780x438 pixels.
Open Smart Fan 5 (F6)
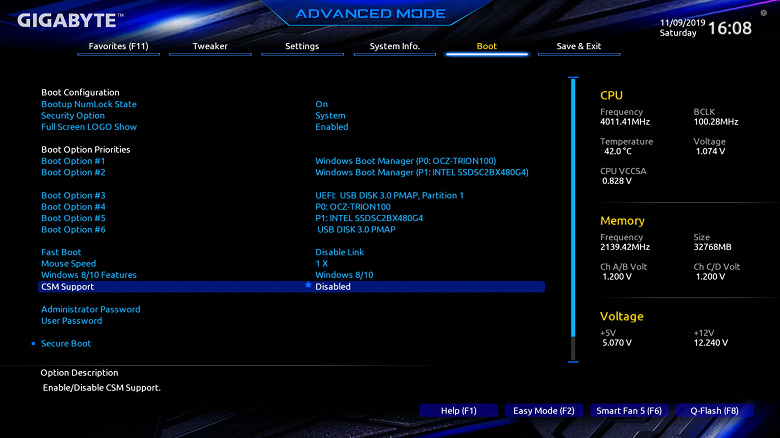pos(629,411)
